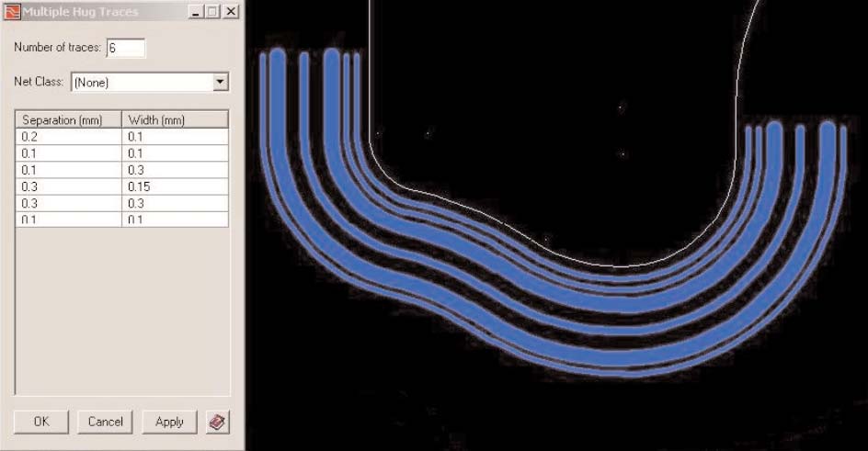
Task: Click the red app icon in title bar
Action: click(12, 12)
